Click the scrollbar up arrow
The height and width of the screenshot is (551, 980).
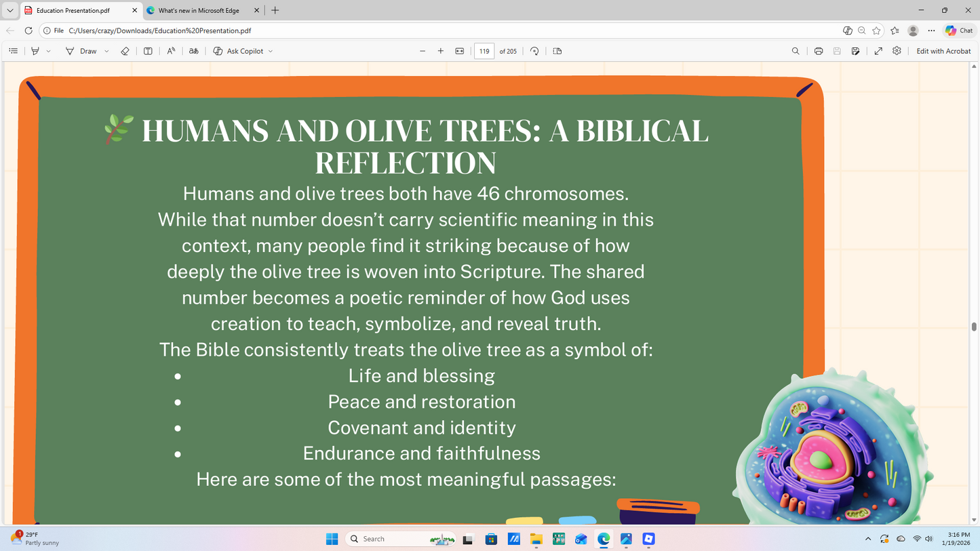coord(975,66)
